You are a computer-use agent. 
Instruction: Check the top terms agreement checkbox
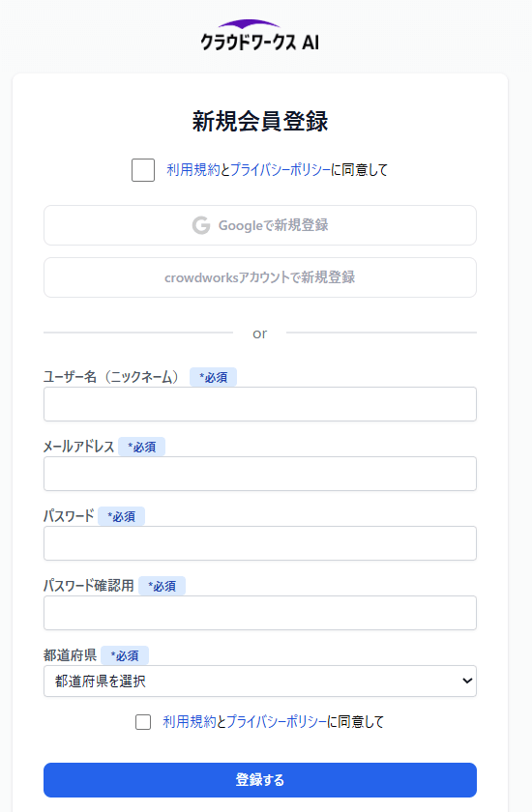(143, 170)
